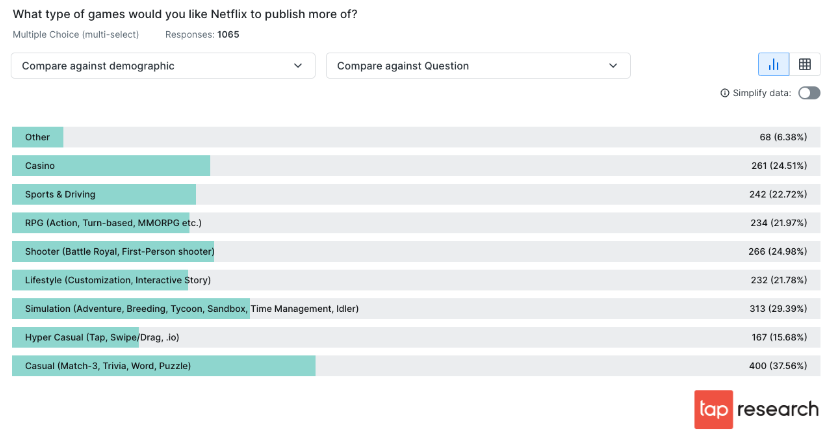Image resolution: width=837 pixels, height=437 pixels.
Task: Select the Hyper Casual bar row
Action: (416, 337)
